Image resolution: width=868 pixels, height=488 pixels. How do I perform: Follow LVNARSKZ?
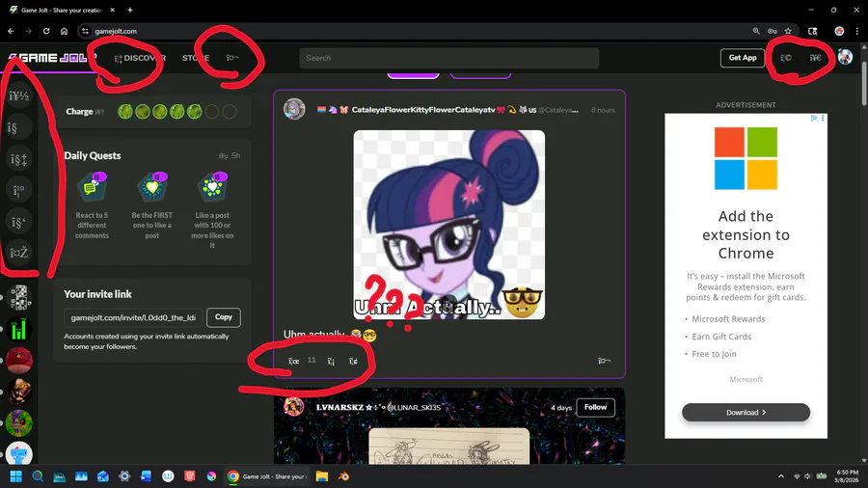point(596,407)
